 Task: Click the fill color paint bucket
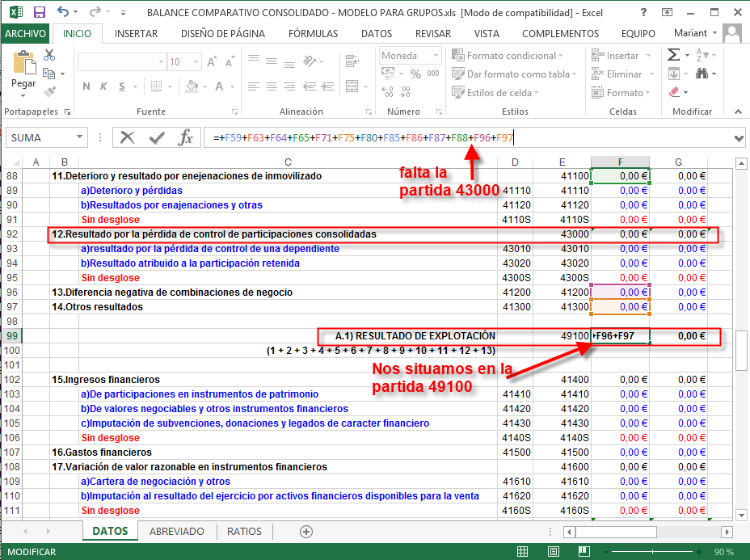coord(192,86)
